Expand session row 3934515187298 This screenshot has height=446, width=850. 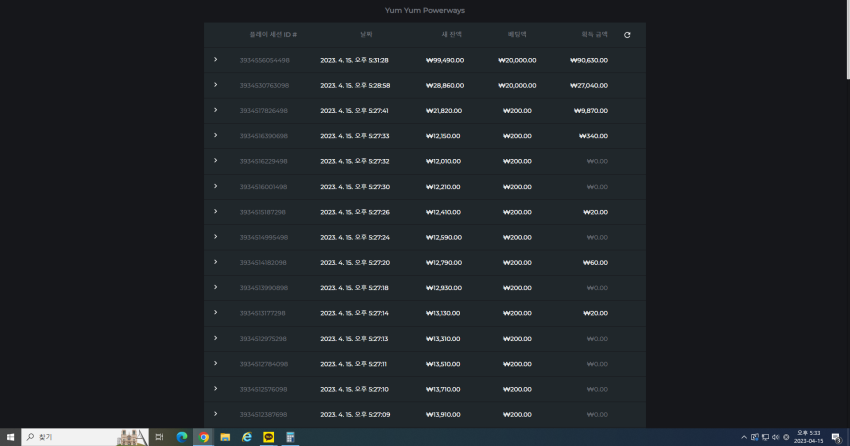(x=215, y=211)
